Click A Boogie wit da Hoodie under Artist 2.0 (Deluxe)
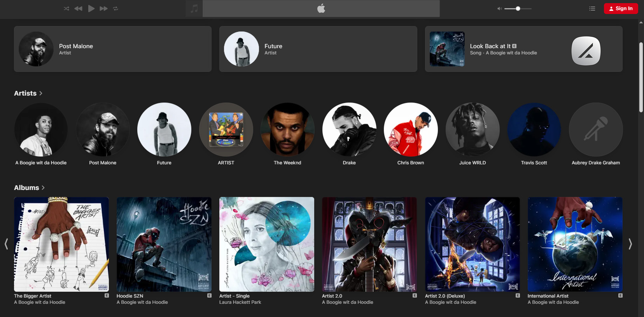 click(x=451, y=302)
